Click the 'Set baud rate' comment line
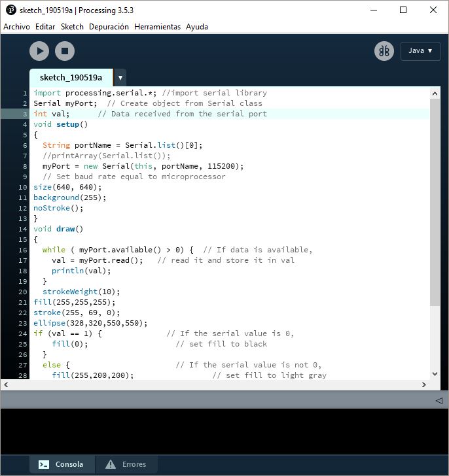 coord(134,177)
